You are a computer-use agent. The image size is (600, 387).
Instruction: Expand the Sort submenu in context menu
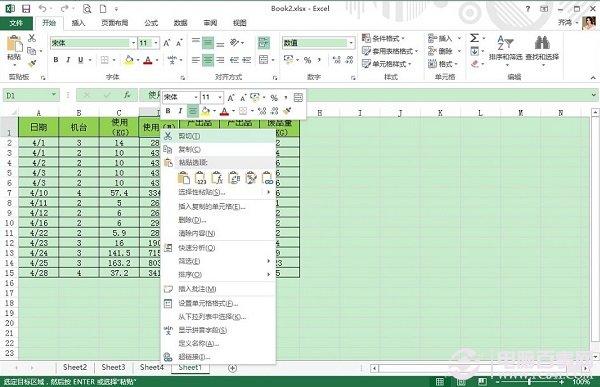(x=218, y=274)
